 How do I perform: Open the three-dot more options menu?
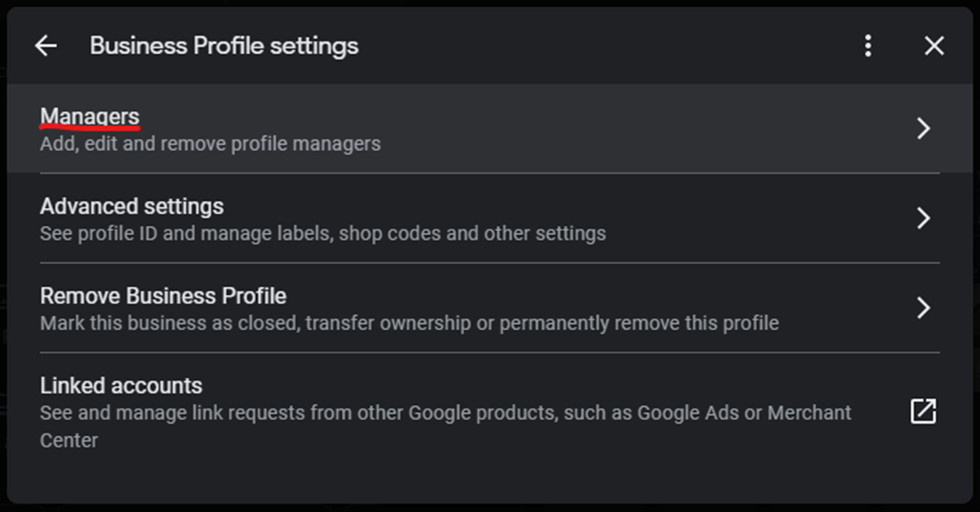pyautogui.click(x=868, y=46)
